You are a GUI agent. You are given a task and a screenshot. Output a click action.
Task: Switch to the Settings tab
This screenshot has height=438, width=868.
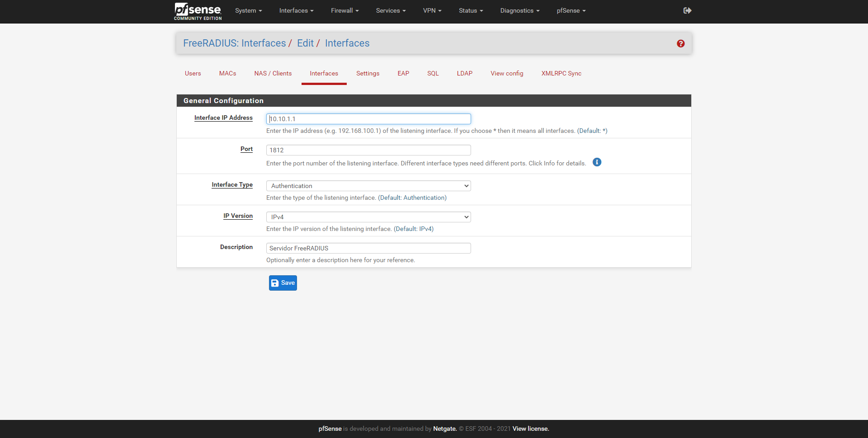click(x=368, y=73)
